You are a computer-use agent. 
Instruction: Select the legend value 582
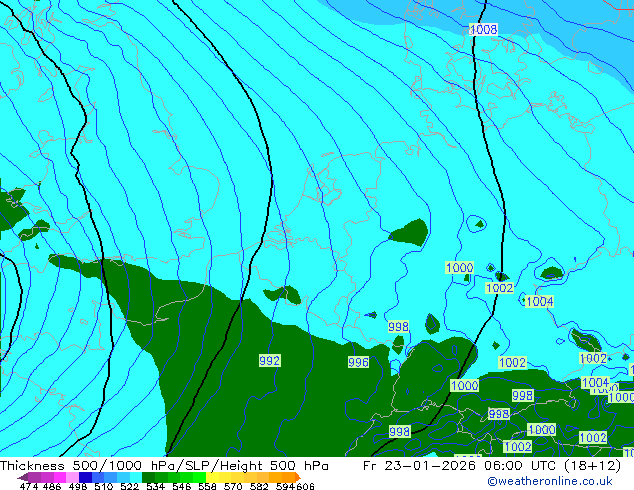click(259, 486)
